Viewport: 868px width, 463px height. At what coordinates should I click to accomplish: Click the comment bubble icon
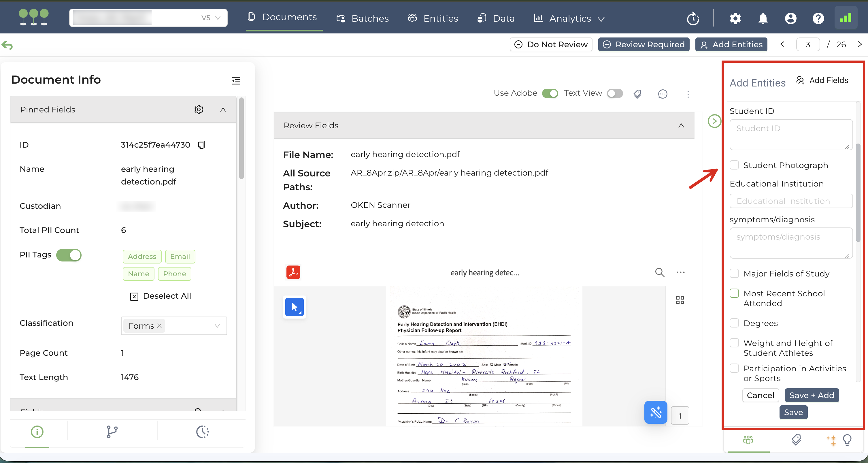(663, 94)
